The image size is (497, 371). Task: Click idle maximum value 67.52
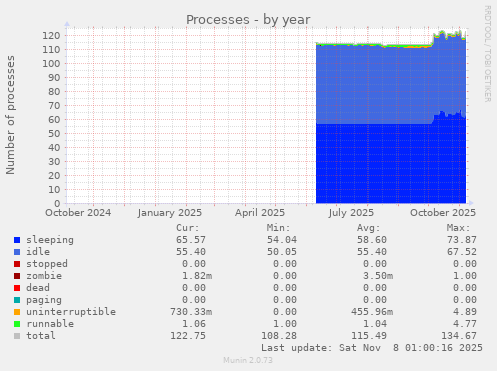point(462,252)
